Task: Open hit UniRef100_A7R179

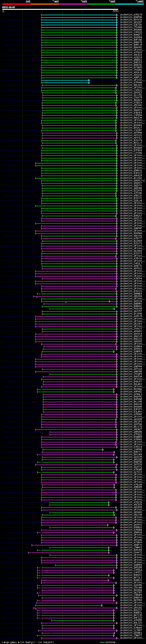Action: click(x=131, y=15)
